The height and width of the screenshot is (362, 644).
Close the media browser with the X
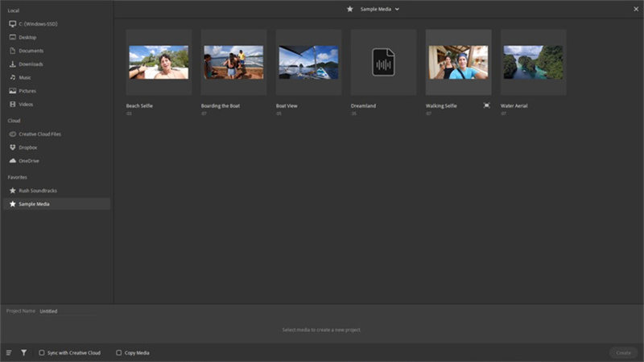tap(634, 9)
